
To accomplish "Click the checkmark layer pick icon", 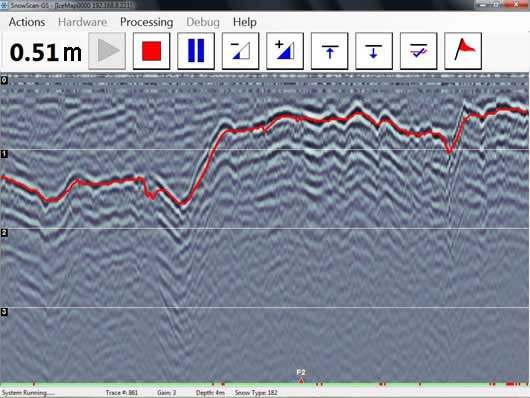I will (x=418, y=51).
